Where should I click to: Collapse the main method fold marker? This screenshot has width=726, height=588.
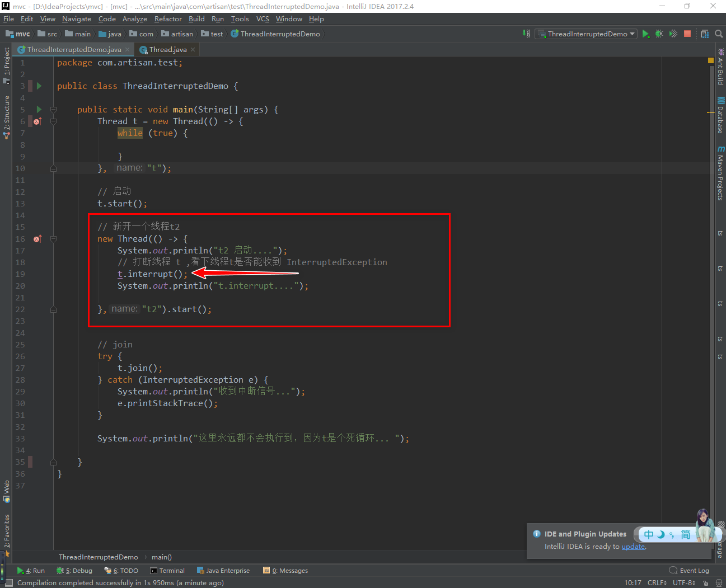click(x=53, y=110)
